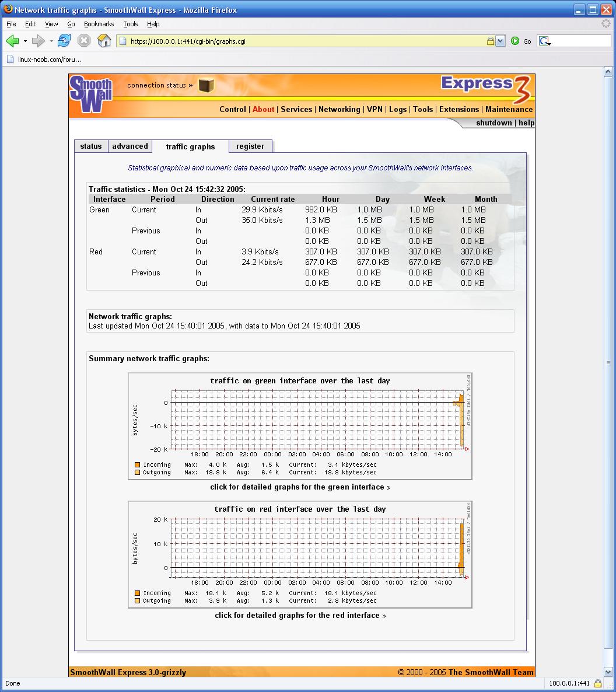The width and height of the screenshot is (616, 692).
Task: Open the Tools section in SmoothWall navigation
Action: [x=423, y=110]
